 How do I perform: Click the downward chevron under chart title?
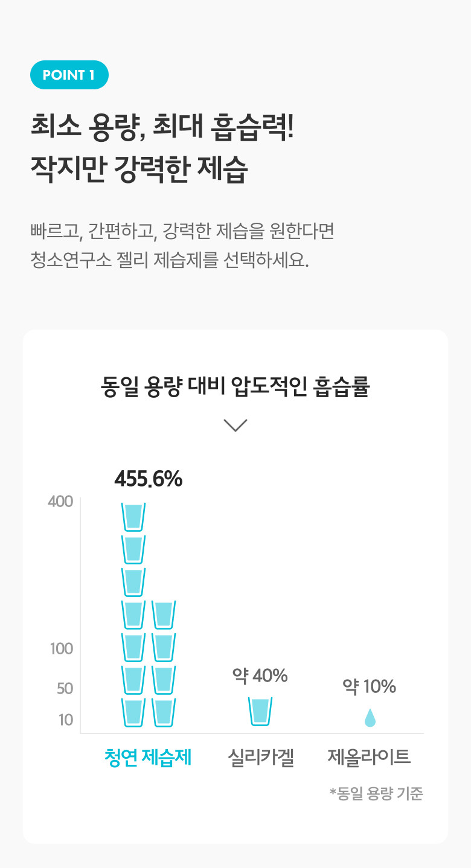pyautogui.click(x=235, y=425)
